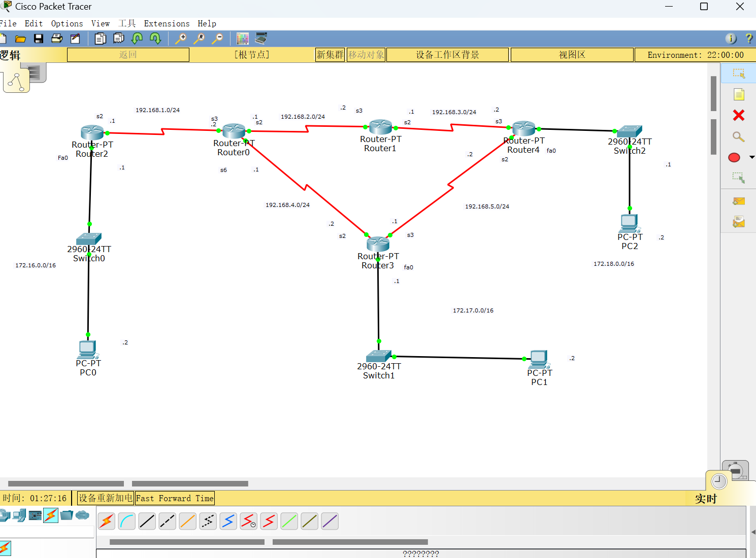
Task: Select Router3 on the canvas
Action: point(378,245)
